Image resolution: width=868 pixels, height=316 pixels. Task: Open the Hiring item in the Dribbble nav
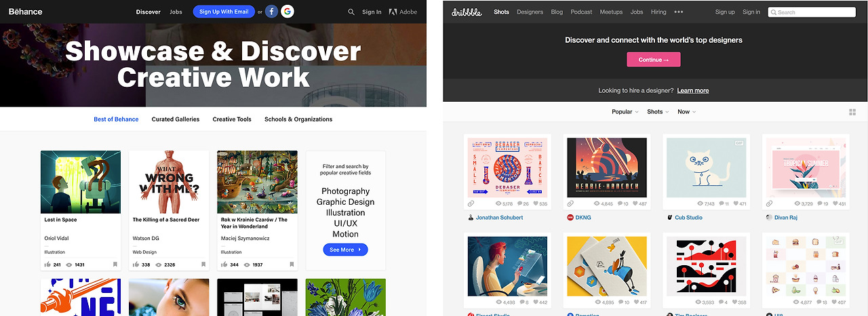point(658,12)
